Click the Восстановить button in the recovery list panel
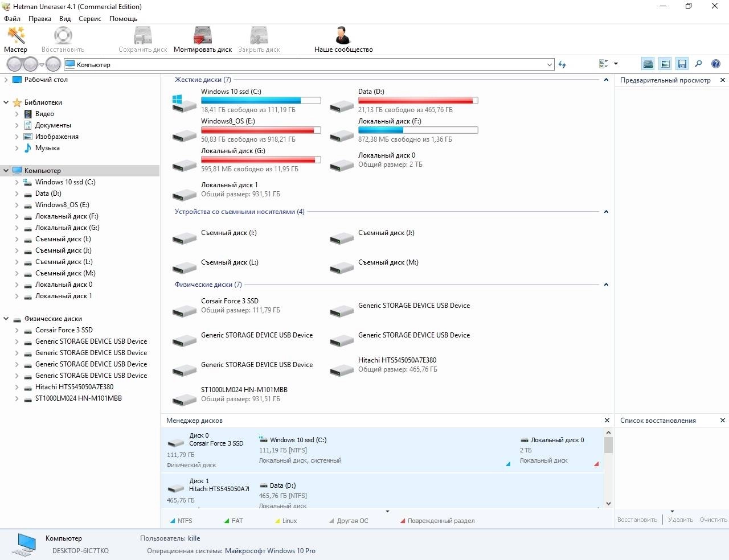 pyautogui.click(x=637, y=520)
